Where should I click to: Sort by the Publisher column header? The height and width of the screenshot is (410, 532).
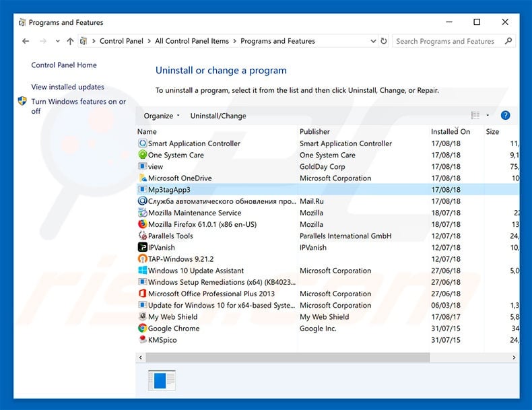tap(314, 131)
